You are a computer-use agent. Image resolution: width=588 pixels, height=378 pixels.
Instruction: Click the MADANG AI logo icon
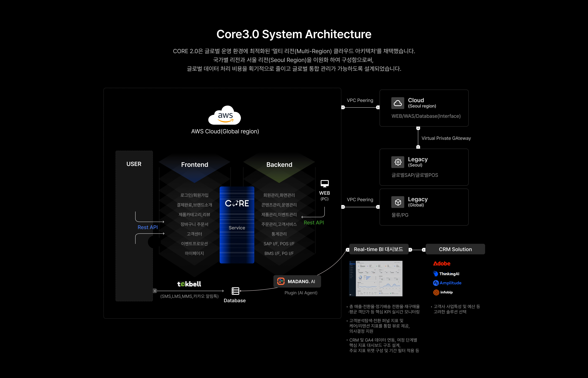(x=281, y=281)
